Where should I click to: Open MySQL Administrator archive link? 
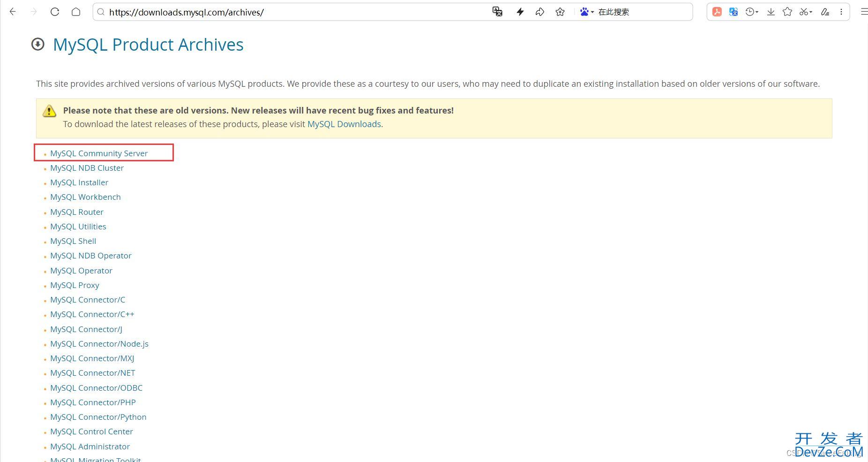(x=90, y=447)
